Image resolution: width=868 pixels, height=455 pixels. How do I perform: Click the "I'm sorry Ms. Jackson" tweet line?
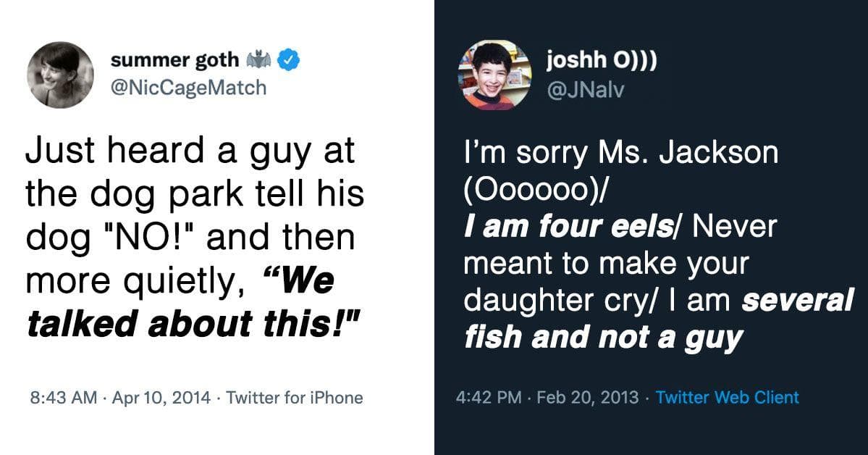[x=620, y=154]
